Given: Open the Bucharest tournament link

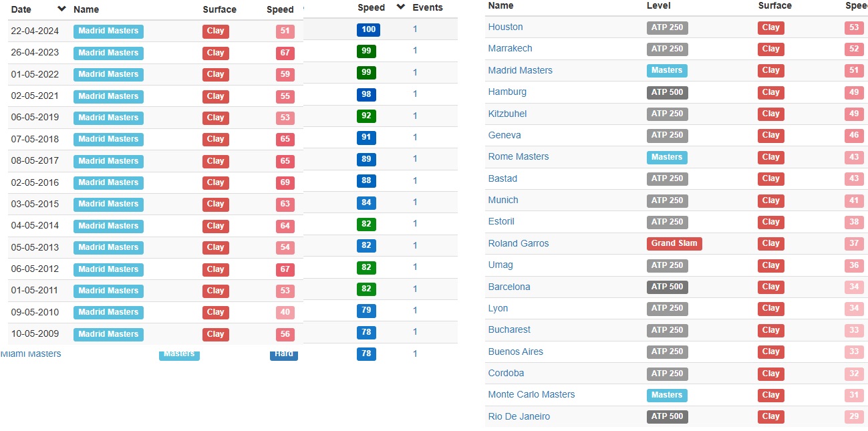Looking at the screenshot, I should coord(509,329).
